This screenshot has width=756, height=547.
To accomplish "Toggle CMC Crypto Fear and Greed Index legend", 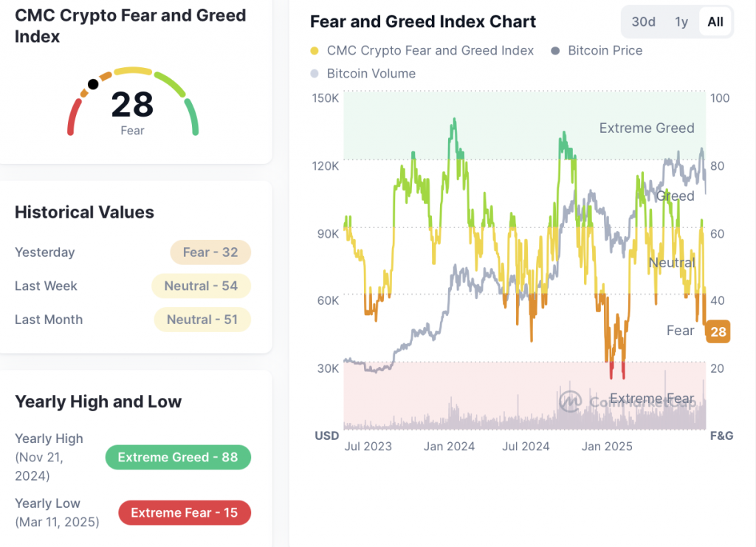I will pos(430,51).
